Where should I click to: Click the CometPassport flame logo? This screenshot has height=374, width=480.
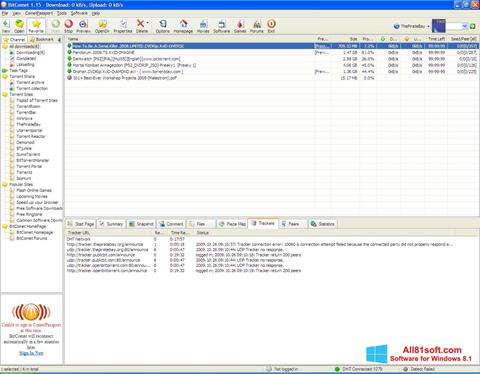coord(31,312)
